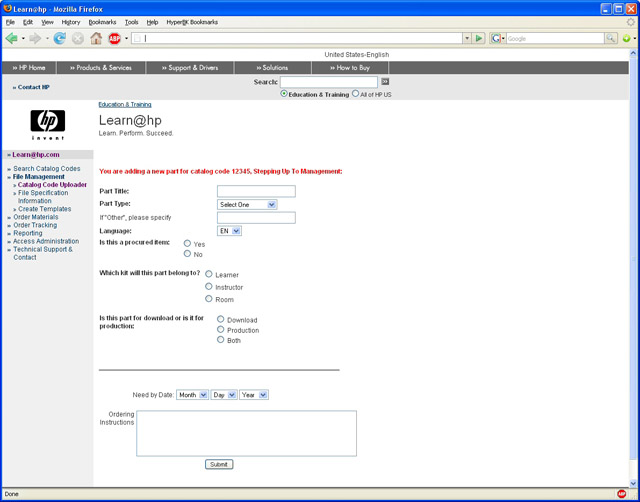Reload the page with the refresh icon

[60, 38]
